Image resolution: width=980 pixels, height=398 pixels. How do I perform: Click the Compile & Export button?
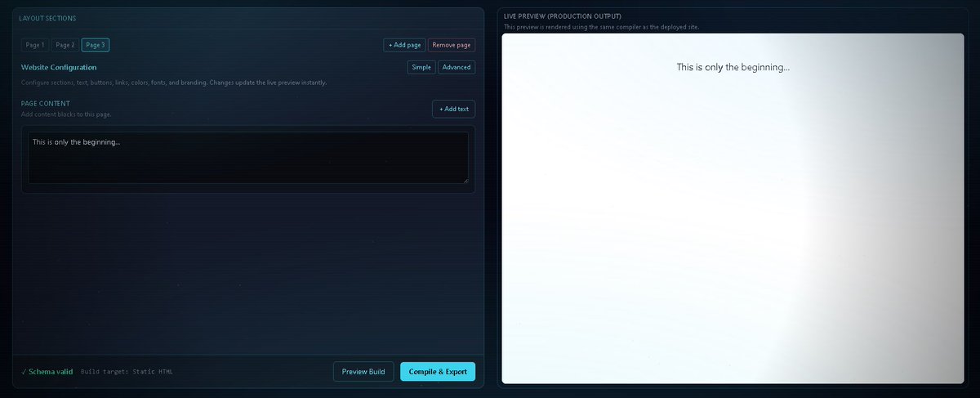tap(438, 372)
